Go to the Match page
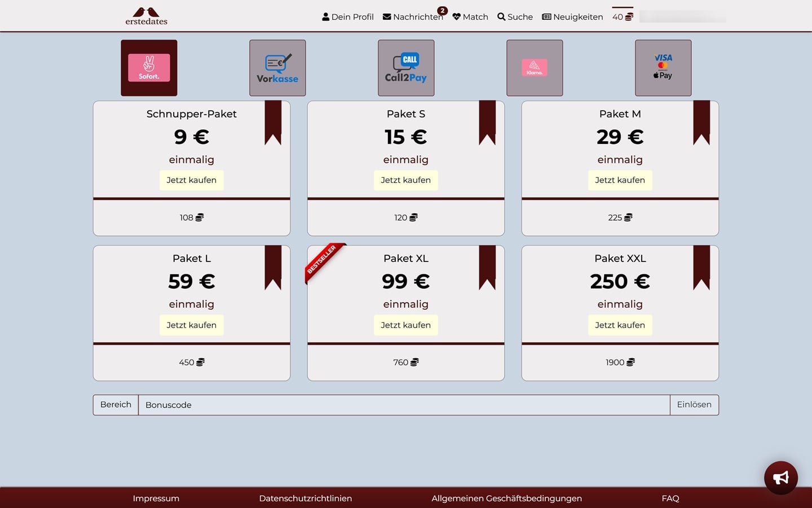The width and height of the screenshot is (812, 508). (x=470, y=17)
